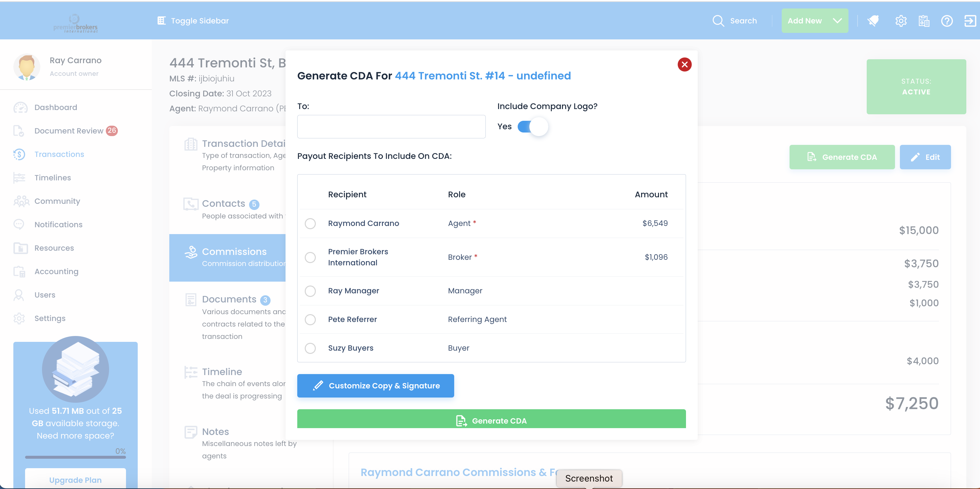Click the Settings gear icon in sidebar

[19, 318]
